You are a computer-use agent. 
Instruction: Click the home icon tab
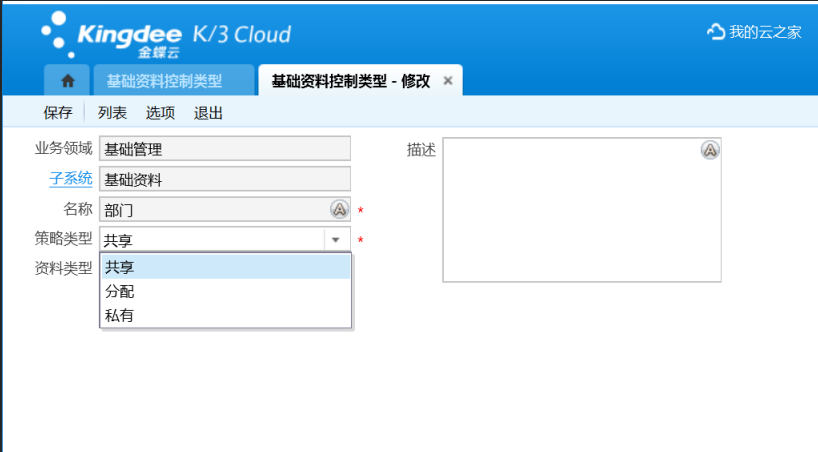(68, 81)
